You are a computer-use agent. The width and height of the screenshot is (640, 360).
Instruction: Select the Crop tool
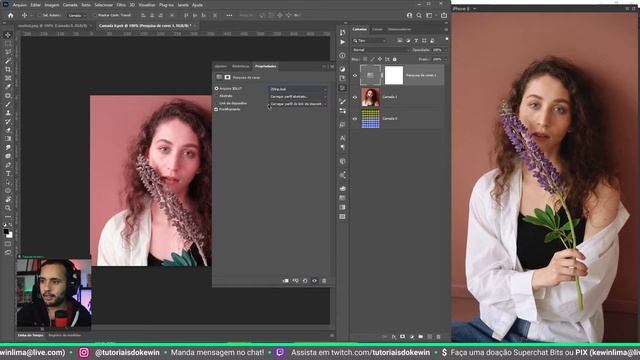pyautogui.click(x=8, y=69)
